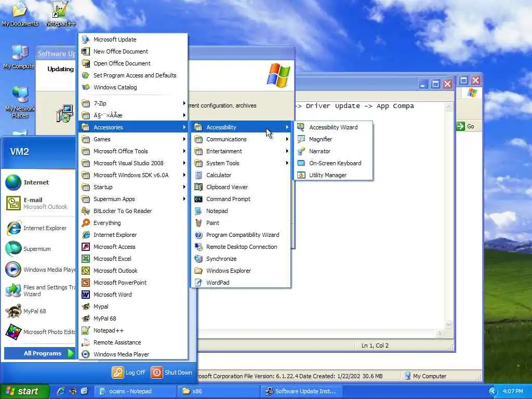Click the Shut Down button
Image resolution: width=532 pixels, height=399 pixels.
point(171,373)
